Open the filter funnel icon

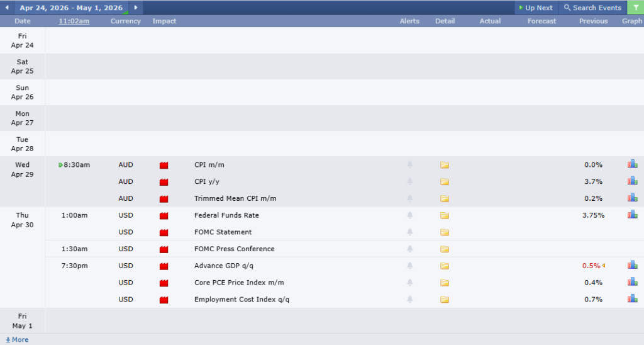click(x=635, y=8)
